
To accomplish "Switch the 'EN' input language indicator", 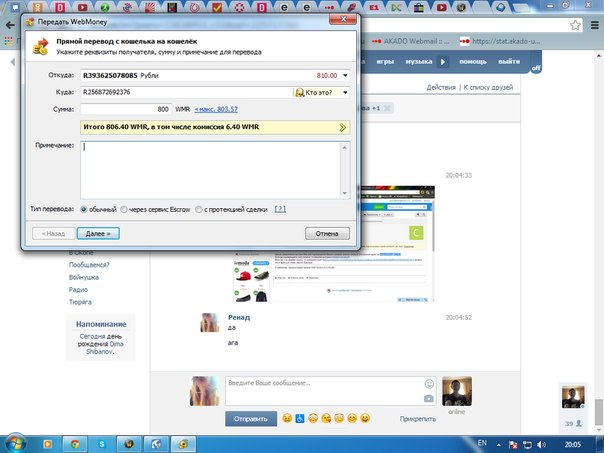I will 482,443.
